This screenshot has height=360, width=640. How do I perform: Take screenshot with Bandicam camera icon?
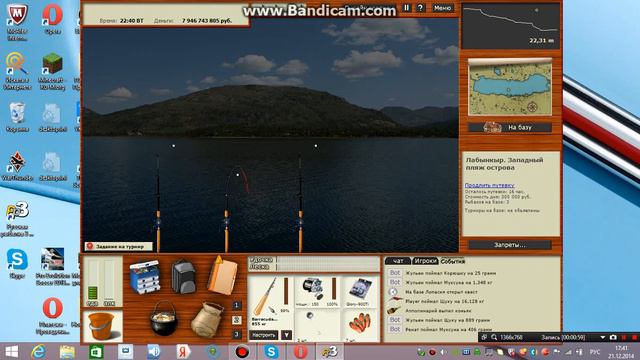[613, 338]
